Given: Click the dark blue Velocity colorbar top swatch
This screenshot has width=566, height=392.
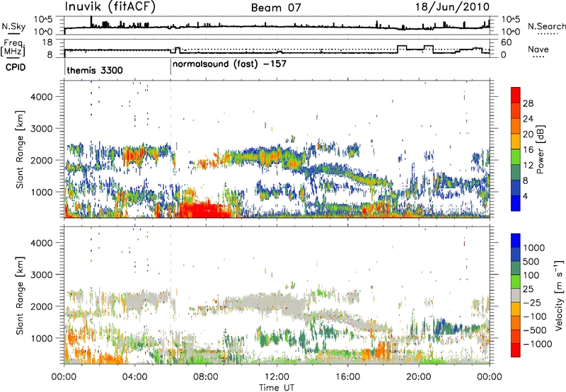Looking at the screenshot, I should (516, 241).
